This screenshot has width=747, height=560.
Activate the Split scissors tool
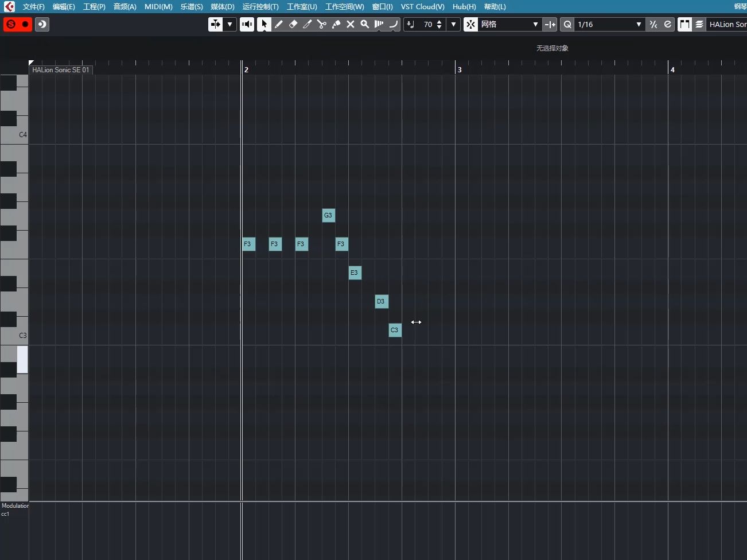[322, 25]
